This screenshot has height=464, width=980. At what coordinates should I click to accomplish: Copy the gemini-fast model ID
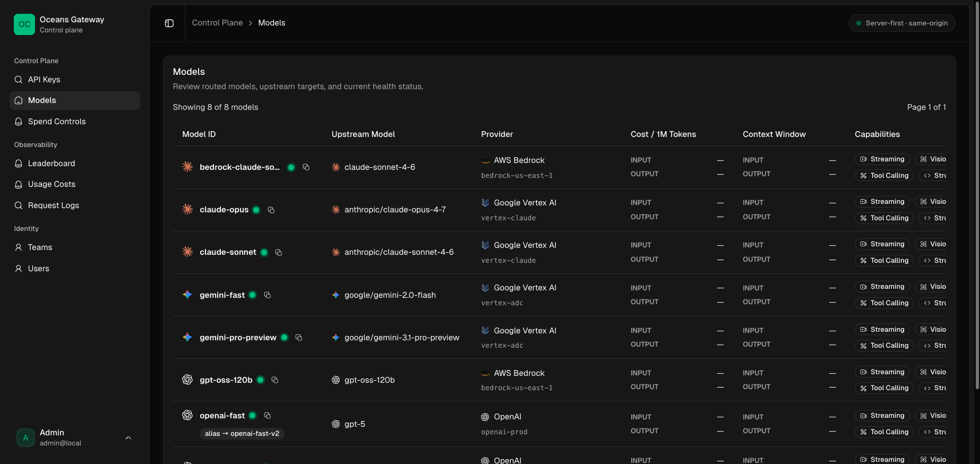[x=268, y=295]
